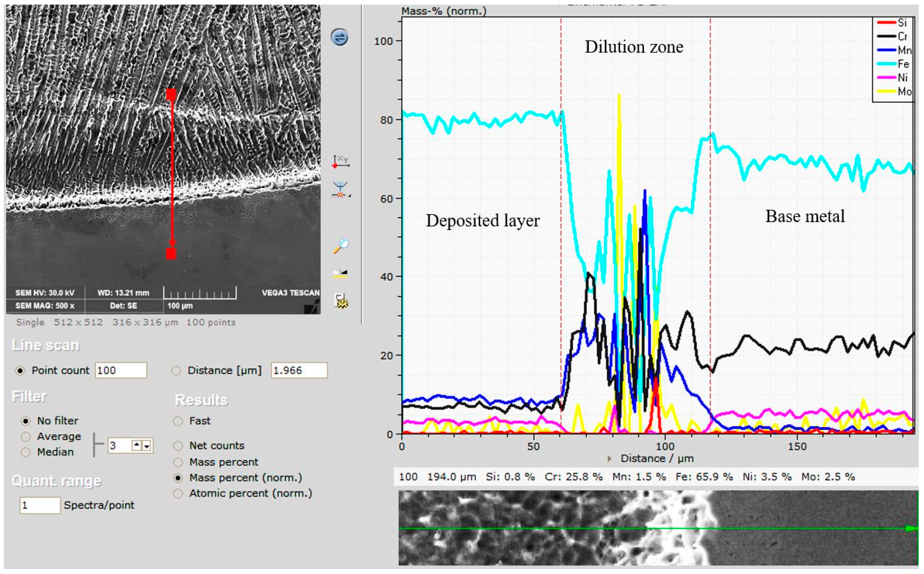Click the red square line scan end handle
The width and height of the screenshot is (924, 574).
(171, 254)
